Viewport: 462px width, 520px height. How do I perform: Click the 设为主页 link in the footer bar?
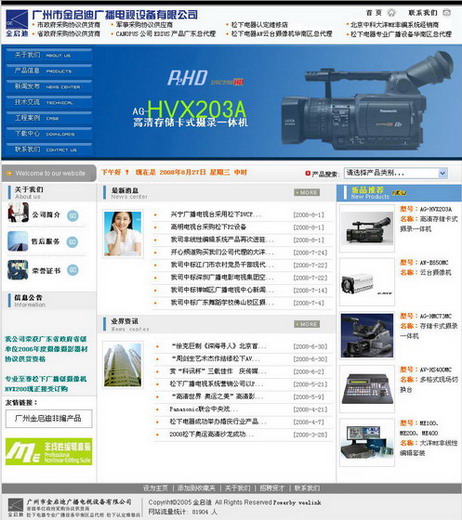[x=155, y=488]
